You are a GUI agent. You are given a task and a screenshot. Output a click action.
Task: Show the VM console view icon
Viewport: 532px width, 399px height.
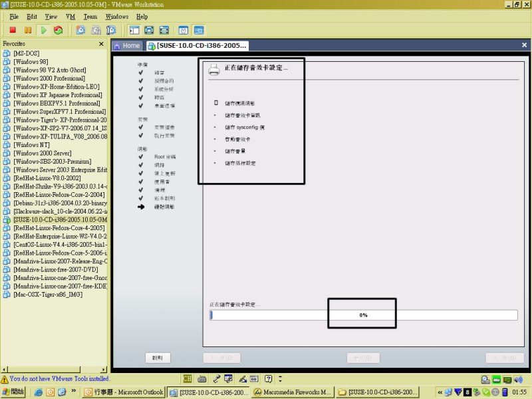click(199, 30)
